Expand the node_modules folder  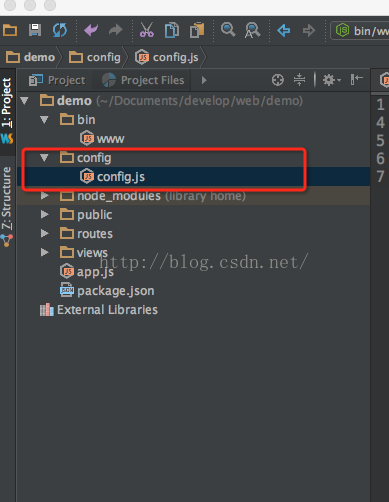pos(44,195)
